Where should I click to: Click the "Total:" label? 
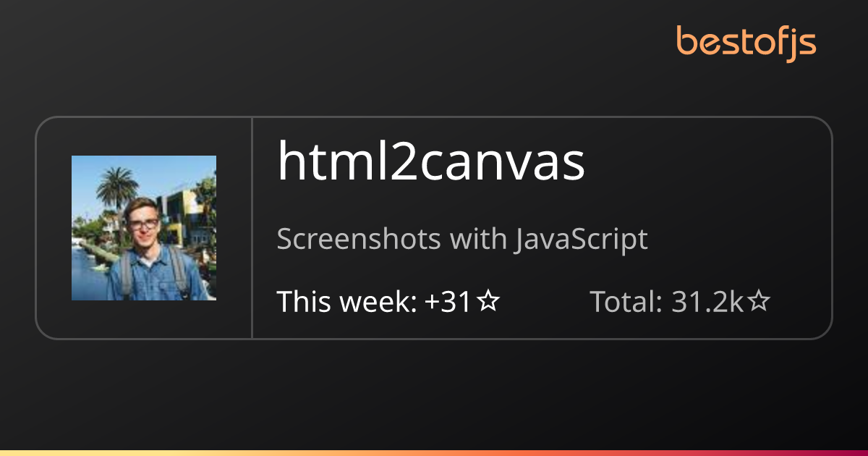click(626, 302)
